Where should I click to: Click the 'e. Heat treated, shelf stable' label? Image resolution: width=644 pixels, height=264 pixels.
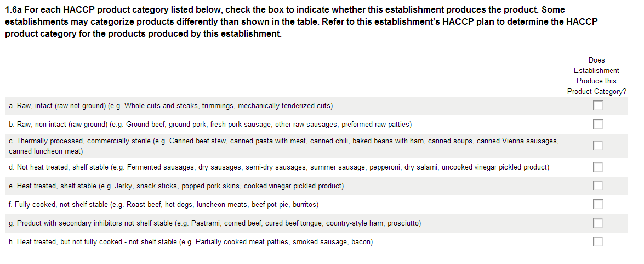[176, 186]
